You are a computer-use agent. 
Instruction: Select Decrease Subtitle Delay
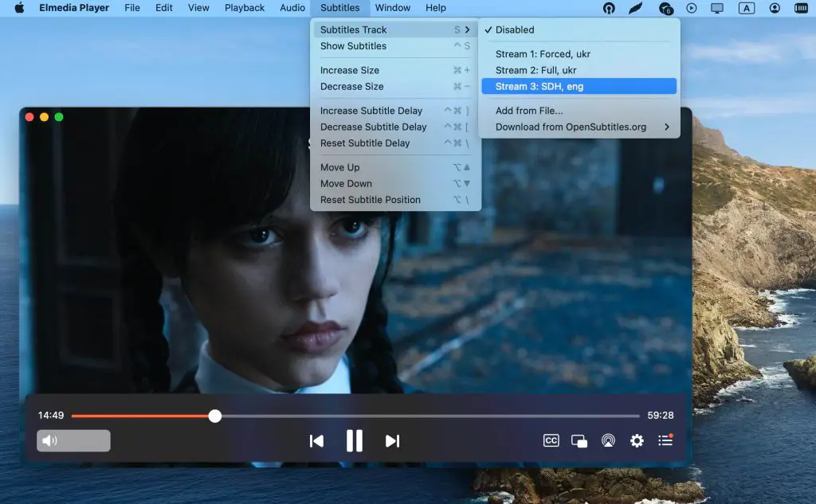pyautogui.click(x=395, y=127)
